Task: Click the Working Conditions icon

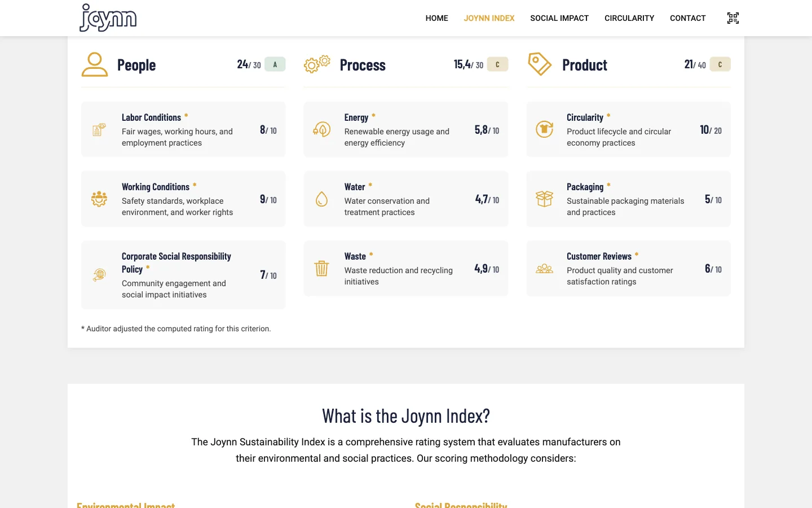Action: coord(99,199)
